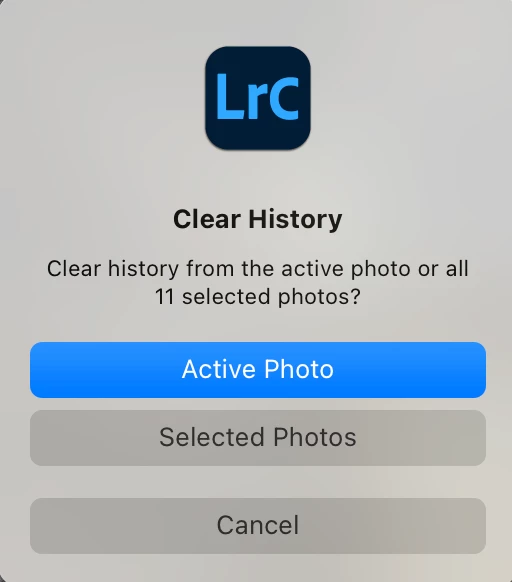Click the Lightroom Classic LrC app icon
This screenshot has width=512, height=582.
(x=258, y=98)
